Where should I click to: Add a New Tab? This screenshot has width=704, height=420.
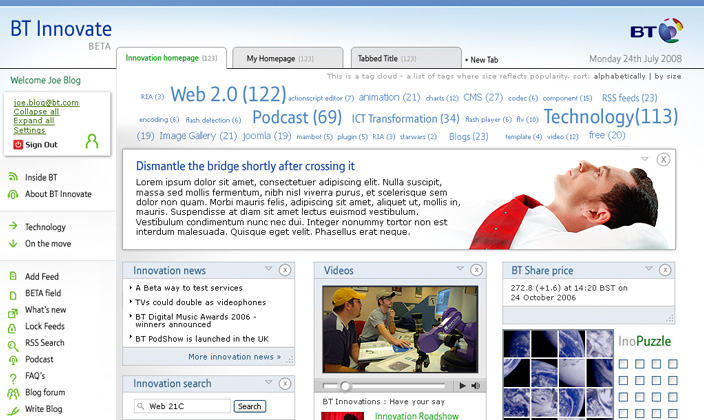(x=481, y=60)
